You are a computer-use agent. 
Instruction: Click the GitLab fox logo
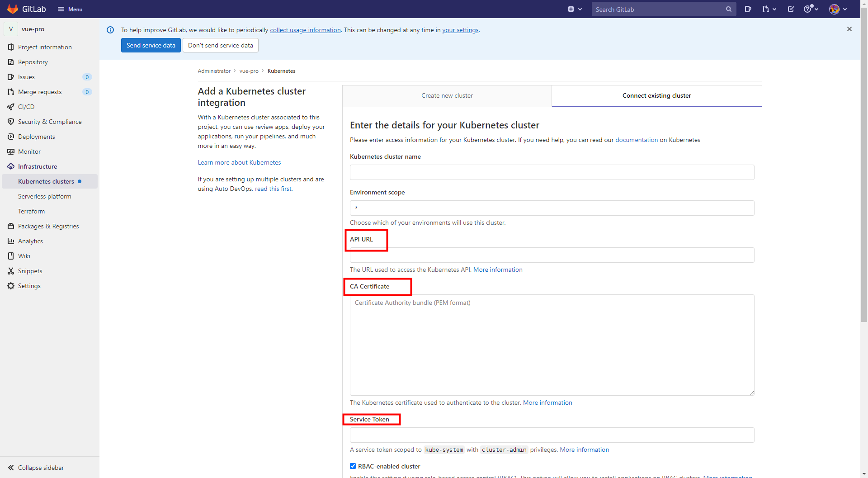tap(13, 9)
